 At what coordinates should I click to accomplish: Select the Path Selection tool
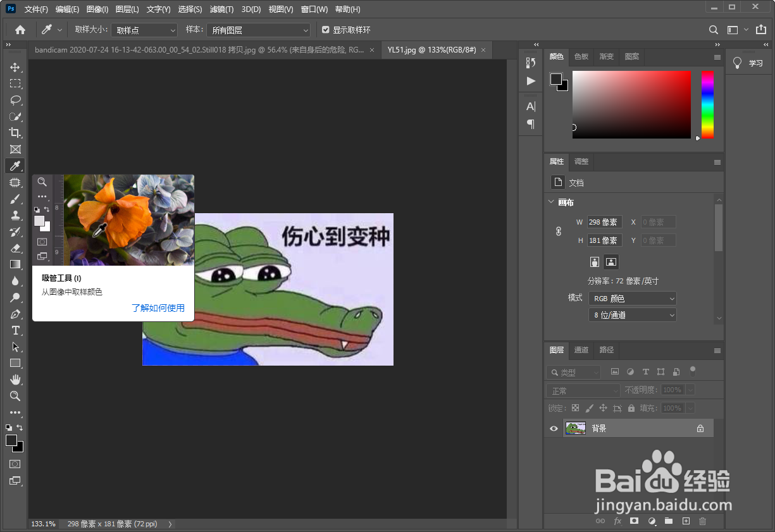click(15, 347)
